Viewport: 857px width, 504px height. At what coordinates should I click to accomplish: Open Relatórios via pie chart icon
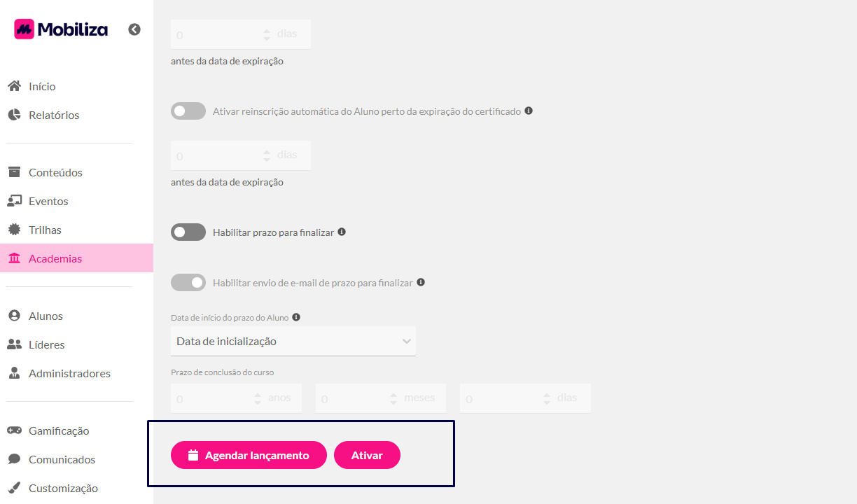pyautogui.click(x=14, y=115)
